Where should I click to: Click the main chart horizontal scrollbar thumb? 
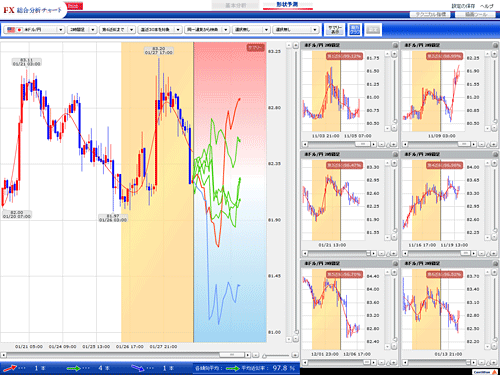point(232,355)
